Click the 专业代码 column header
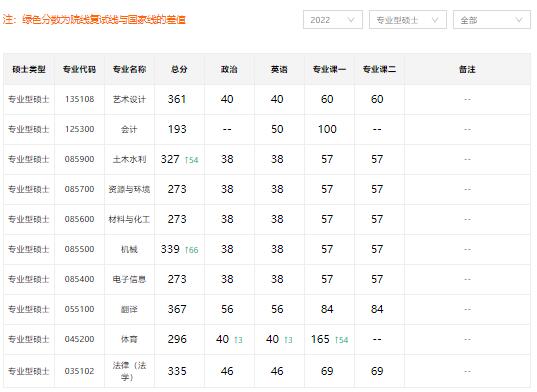Image resolution: width=537 pixels, height=392 pixels. pos(79,69)
